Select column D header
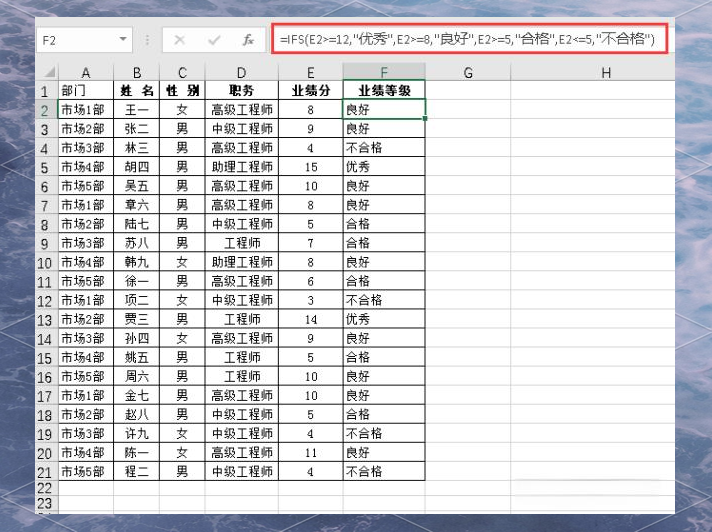This screenshot has width=712, height=532. point(242,72)
